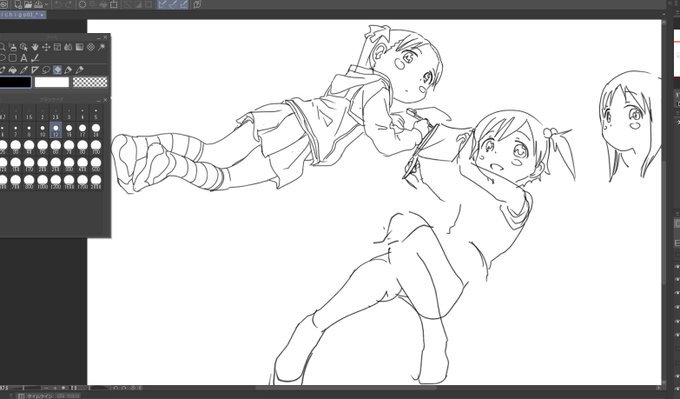Select the balloon lasso tool

46,69
